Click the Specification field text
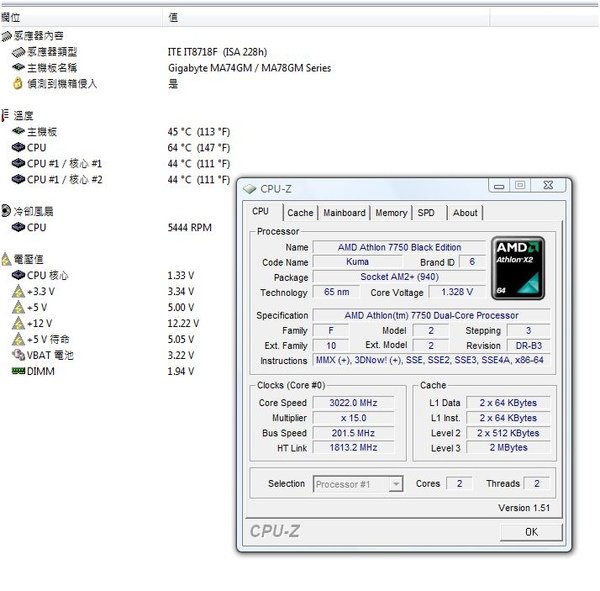The width and height of the screenshot is (600, 591). tap(431, 315)
